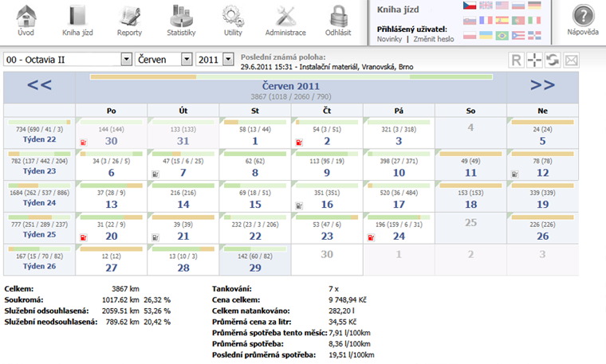Click the red fuel pump icon on day 30
606x364 pixels.
(83, 143)
